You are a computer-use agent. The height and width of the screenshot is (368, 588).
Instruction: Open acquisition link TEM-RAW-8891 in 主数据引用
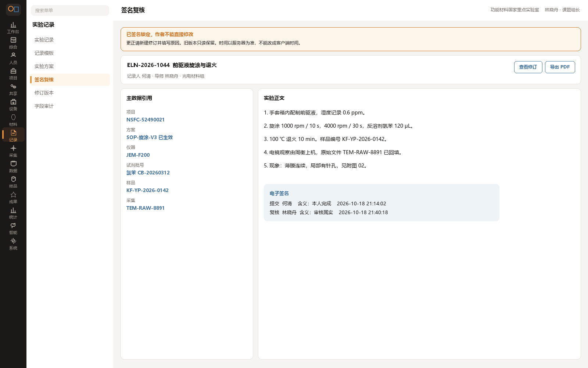pos(146,208)
